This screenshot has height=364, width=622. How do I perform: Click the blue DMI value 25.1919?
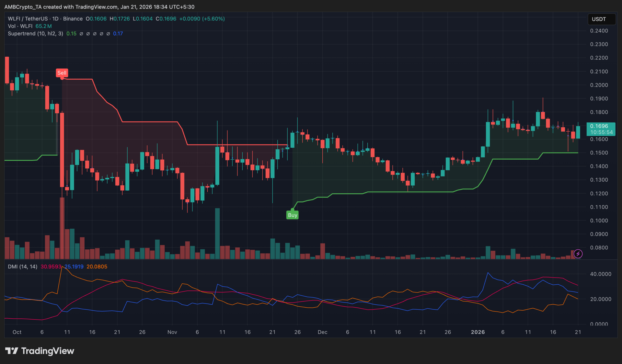pos(74,267)
